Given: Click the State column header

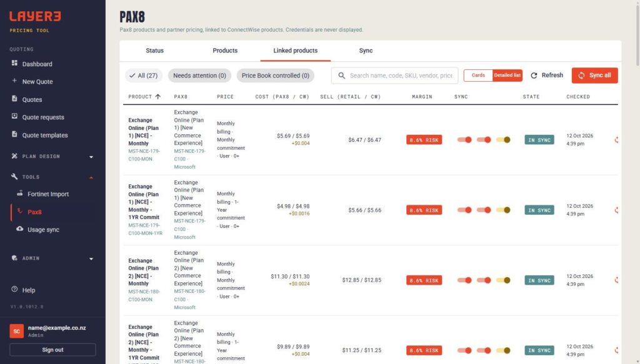Looking at the screenshot, I should click(531, 97).
